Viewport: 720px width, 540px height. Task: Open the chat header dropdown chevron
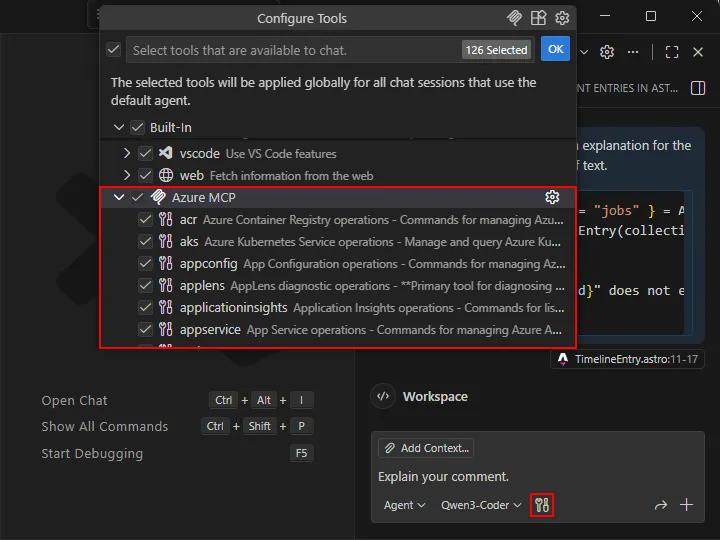pyautogui.click(x=584, y=52)
